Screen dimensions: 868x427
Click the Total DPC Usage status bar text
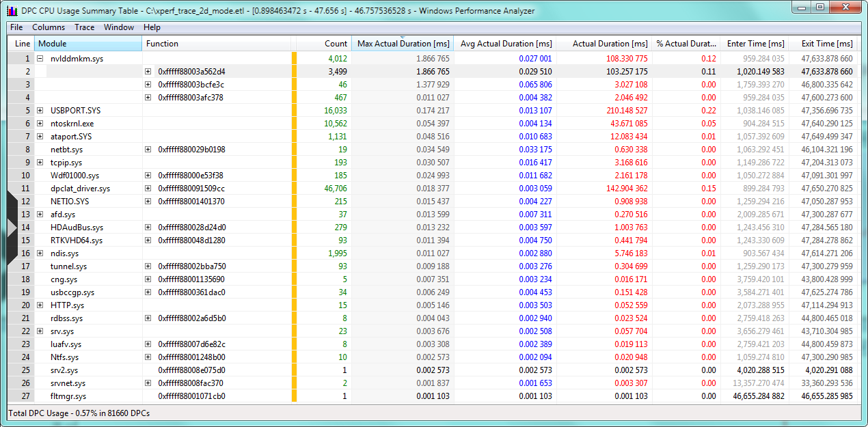point(79,413)
